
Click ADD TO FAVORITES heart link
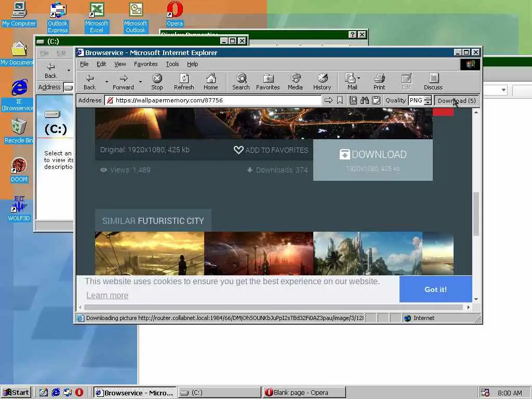point(271,150)
